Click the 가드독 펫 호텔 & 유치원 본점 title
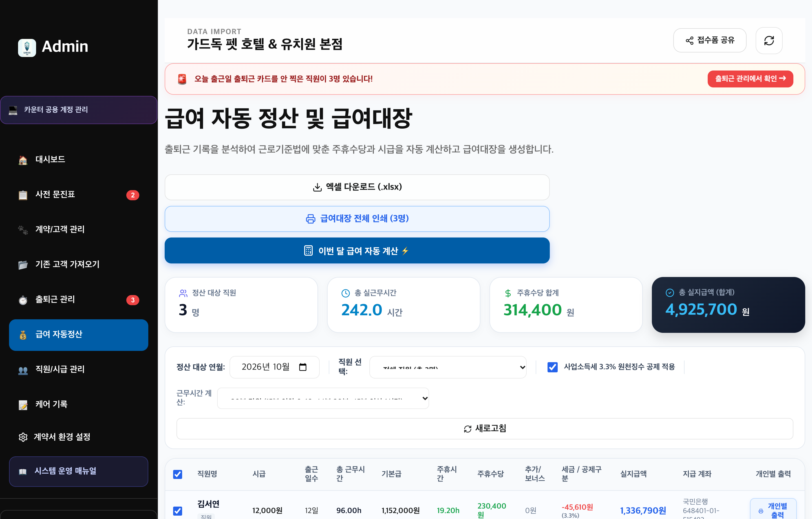812x519 pixels. tap(265, 44)
